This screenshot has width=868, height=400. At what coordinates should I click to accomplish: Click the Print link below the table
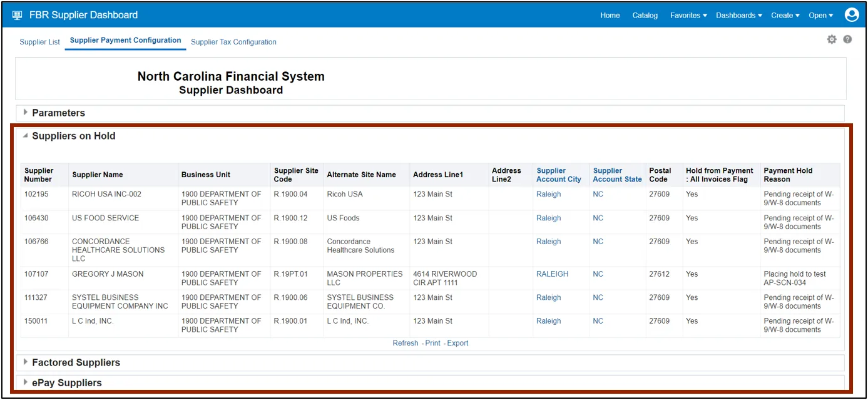(x=432, y=343)
